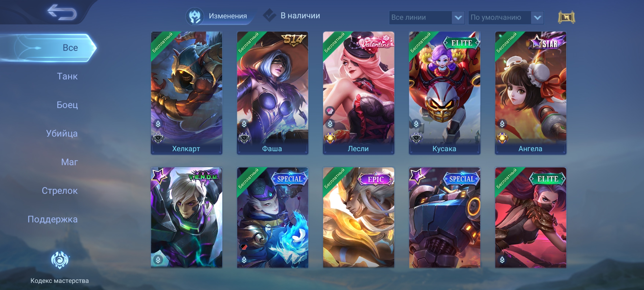Toggle the В наличии checkbox
Viewport: 644px width, 290px height.
coord(269,16)
